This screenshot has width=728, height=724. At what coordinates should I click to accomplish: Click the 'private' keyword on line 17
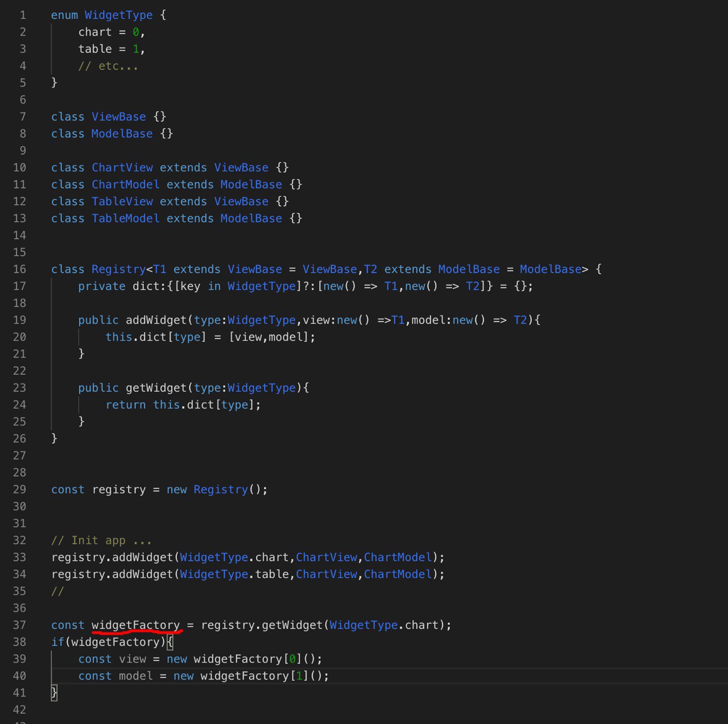tap(102, 286)
